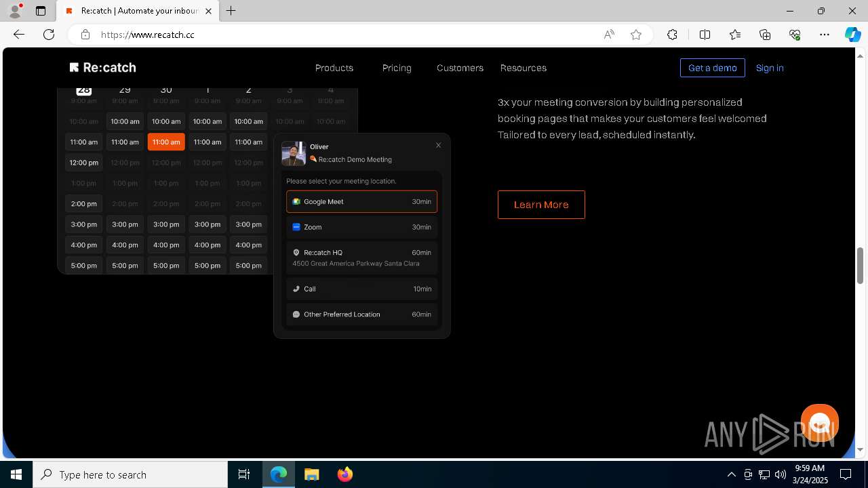Open the volume control icon
868x488 pixels.
coord(781,474)
